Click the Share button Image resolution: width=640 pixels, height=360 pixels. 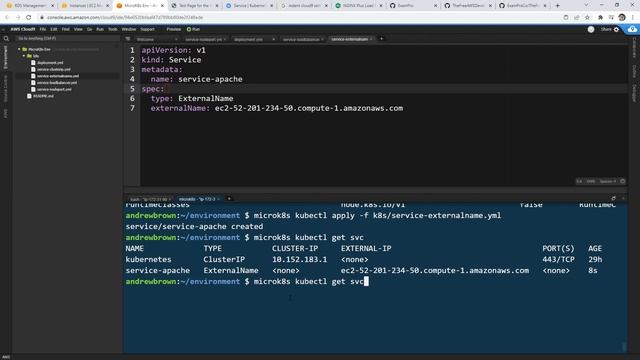606,29
